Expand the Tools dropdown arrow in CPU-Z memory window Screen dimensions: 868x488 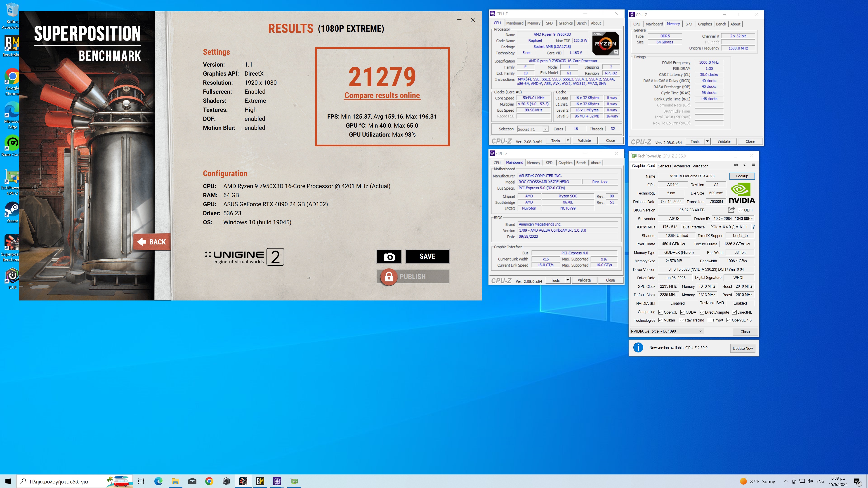708,141
